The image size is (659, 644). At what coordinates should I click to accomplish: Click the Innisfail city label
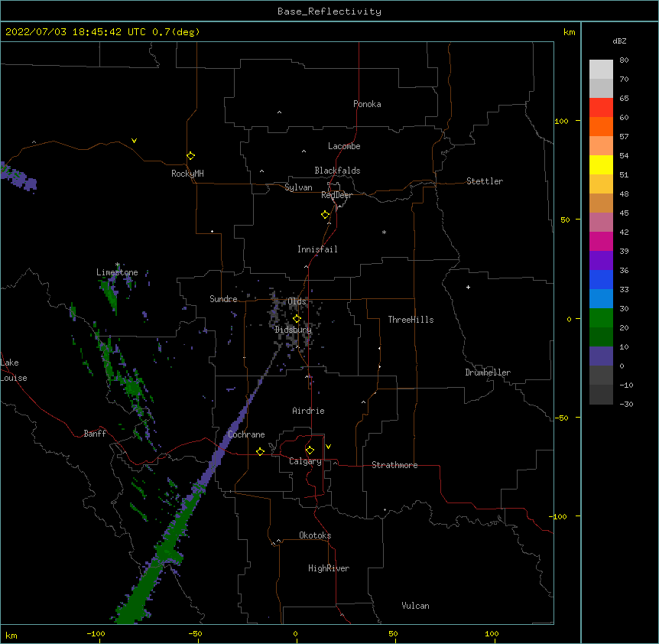pyautogui.click(x=317, y=249)
